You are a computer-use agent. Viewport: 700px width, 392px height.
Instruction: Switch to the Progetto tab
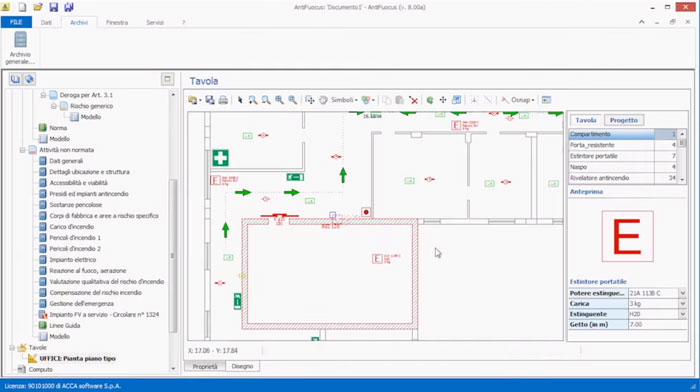(x=624, y=120)
